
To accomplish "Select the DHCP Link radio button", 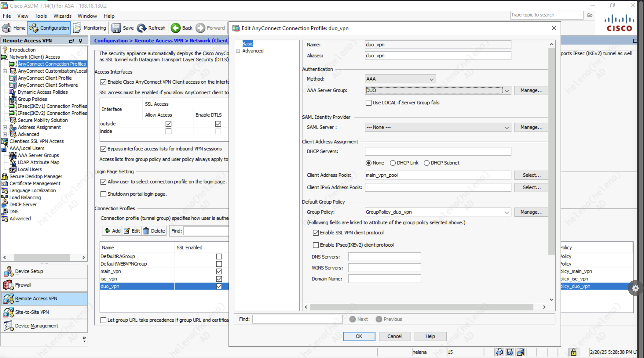I will [393, 163].
